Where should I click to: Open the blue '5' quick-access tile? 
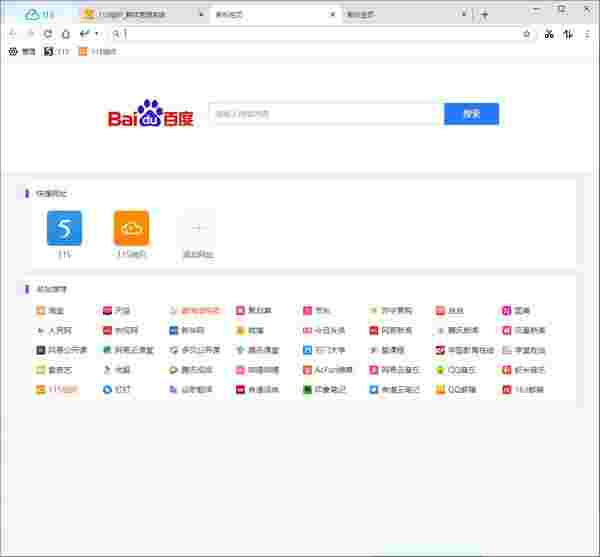point(64,228)
